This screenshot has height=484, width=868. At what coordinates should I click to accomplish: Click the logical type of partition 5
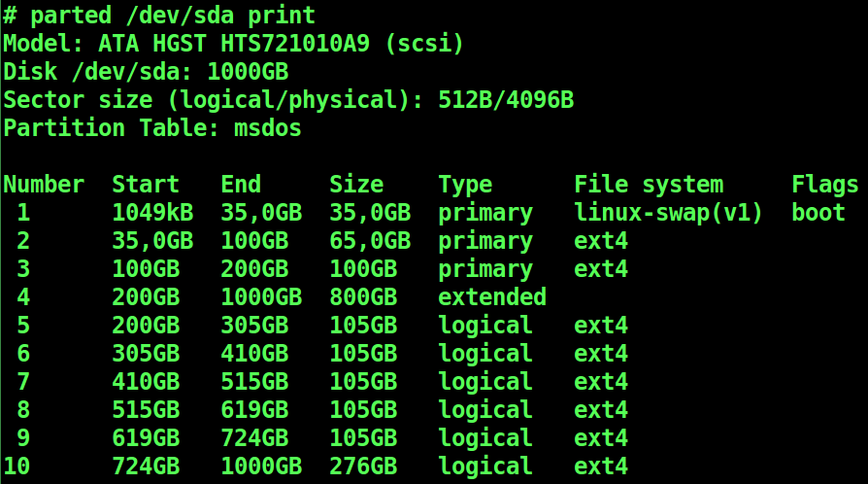pos(485,326)
